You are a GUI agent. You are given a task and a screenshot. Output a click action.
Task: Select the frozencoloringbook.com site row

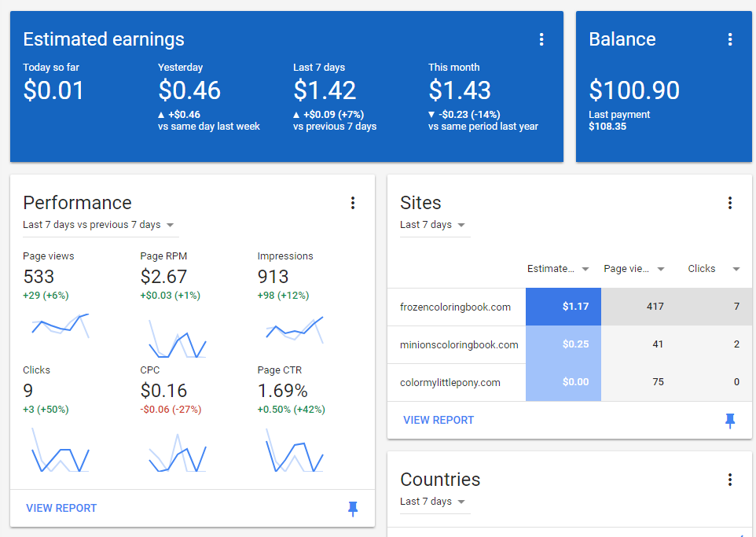[456, 307]
